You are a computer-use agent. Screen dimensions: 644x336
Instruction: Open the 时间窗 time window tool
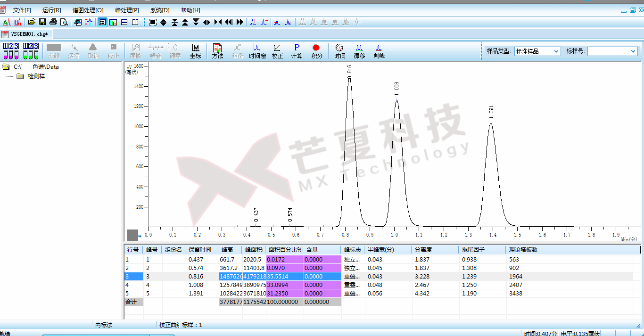257,51
